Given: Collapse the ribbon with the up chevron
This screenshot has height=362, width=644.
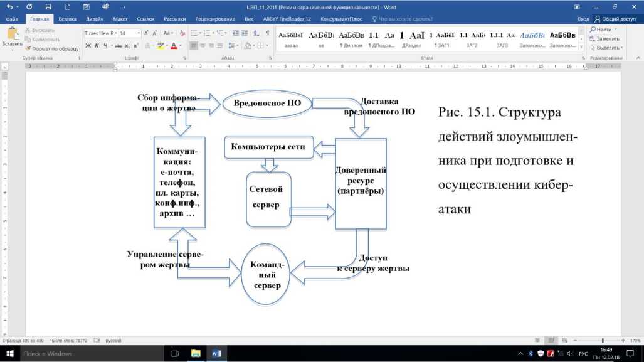Looking at the screenshot, I should point(638,58).
